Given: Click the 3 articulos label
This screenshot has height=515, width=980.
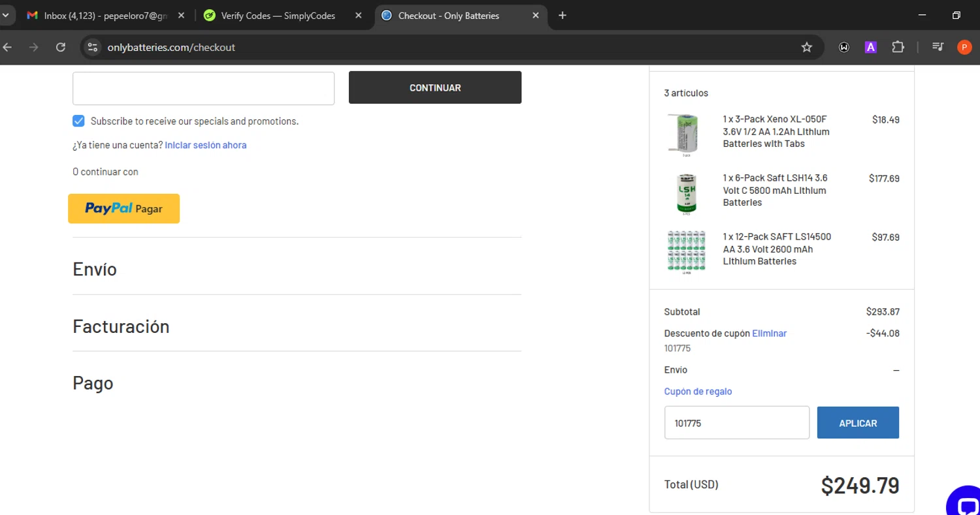Looking at the screenshot, I should [x=686, y=93].
